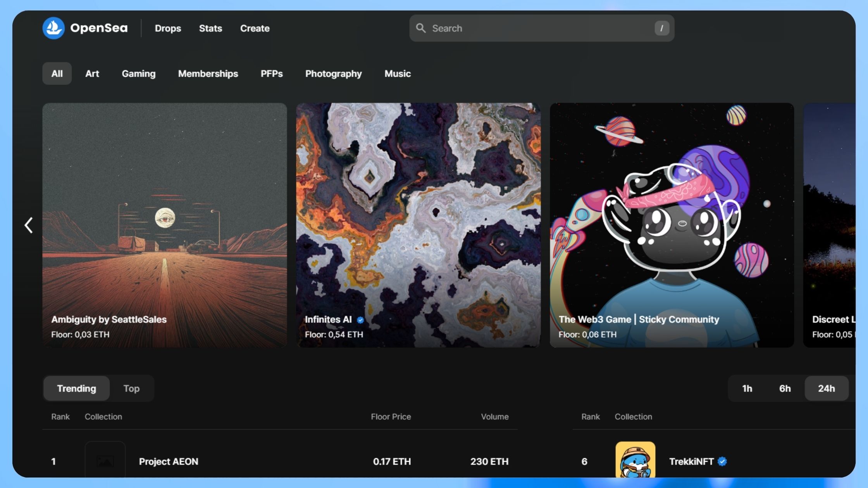Open the Project AEON collection link
This screenshot has height=488, width=868.
coord(169,461)
